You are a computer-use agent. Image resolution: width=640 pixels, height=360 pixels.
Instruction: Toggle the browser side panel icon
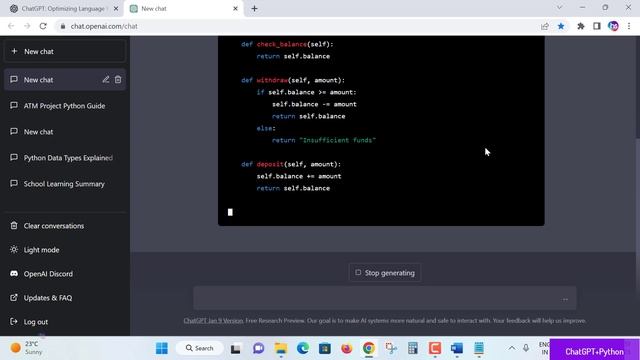[x=597, y=26]
